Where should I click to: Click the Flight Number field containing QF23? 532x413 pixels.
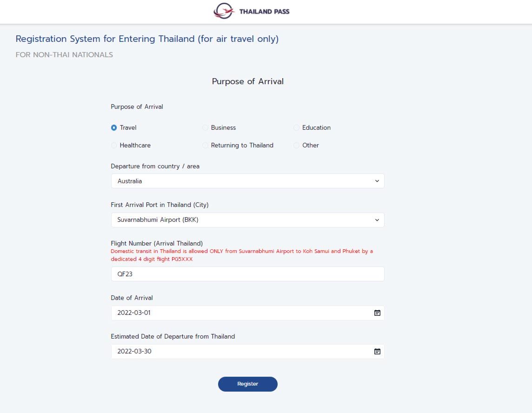coord(247,274)
